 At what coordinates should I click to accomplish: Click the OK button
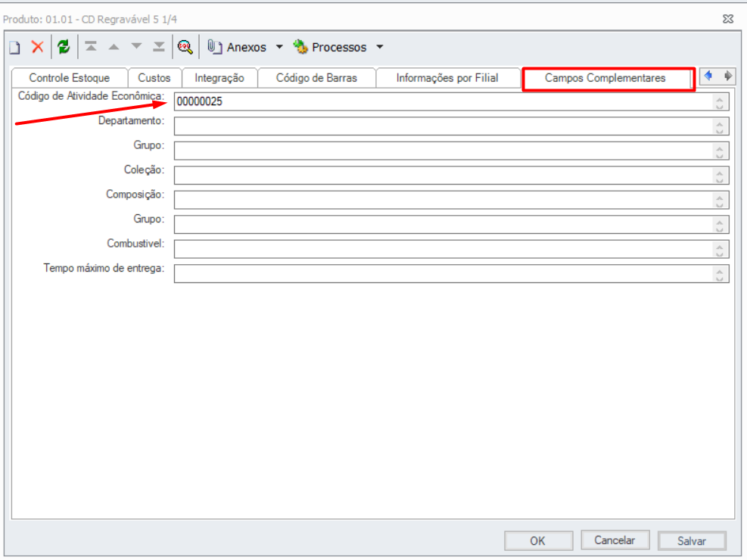point(538,540)
